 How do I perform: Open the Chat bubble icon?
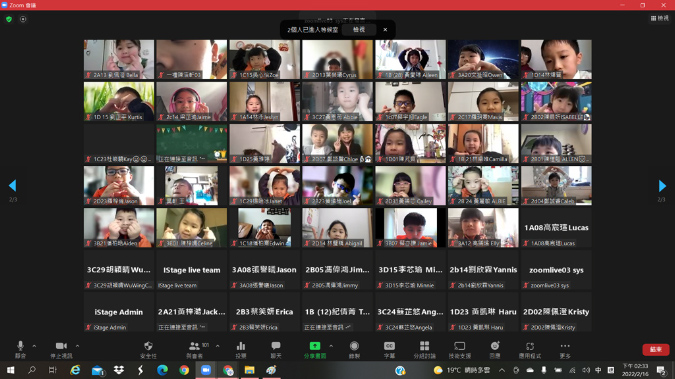[x=276, y=346]
